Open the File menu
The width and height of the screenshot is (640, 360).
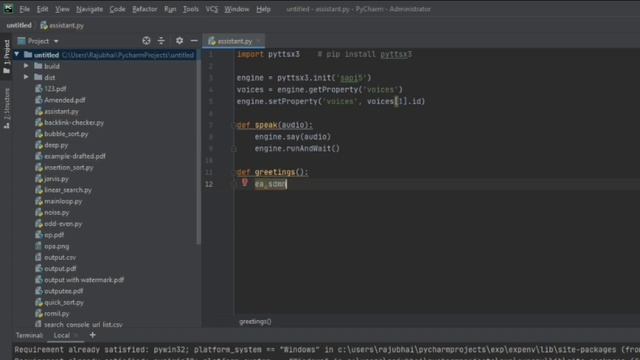(x=24, y=9)
